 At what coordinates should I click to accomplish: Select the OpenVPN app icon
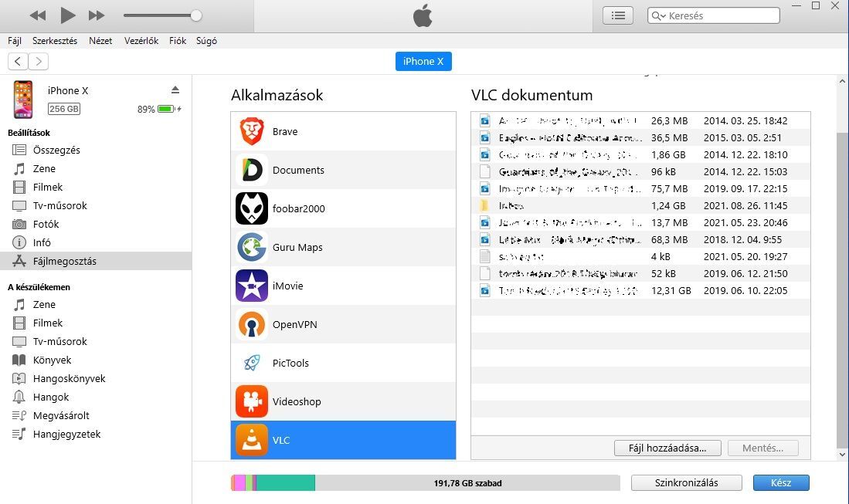point(252,324)
